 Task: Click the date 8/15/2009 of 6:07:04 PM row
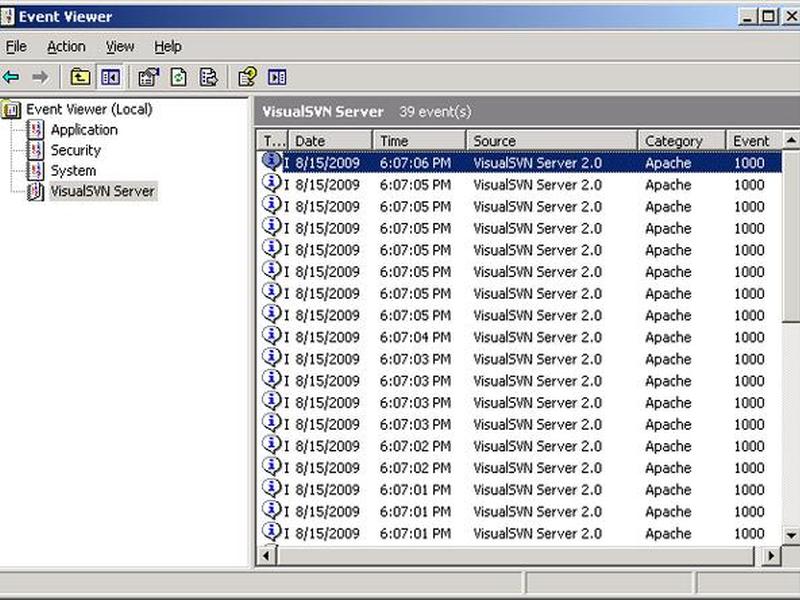click(327, 337)
